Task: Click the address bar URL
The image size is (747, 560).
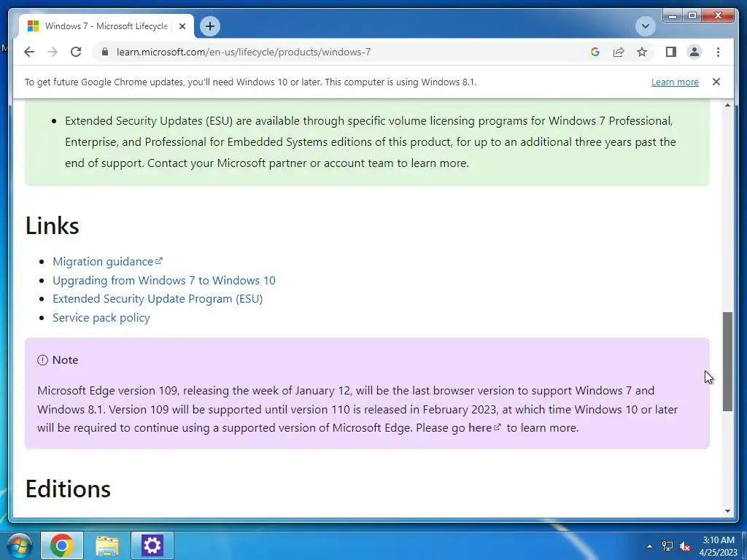Action: pos(244,52)
